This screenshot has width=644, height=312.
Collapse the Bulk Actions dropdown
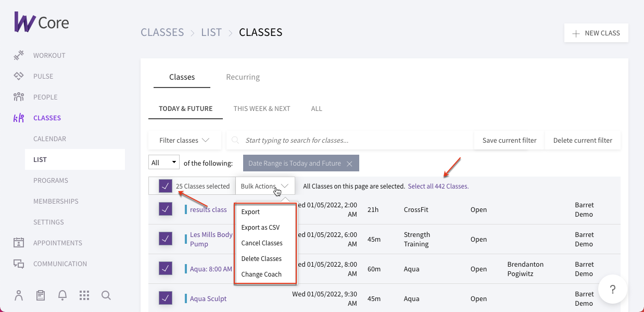click(265, 186)
